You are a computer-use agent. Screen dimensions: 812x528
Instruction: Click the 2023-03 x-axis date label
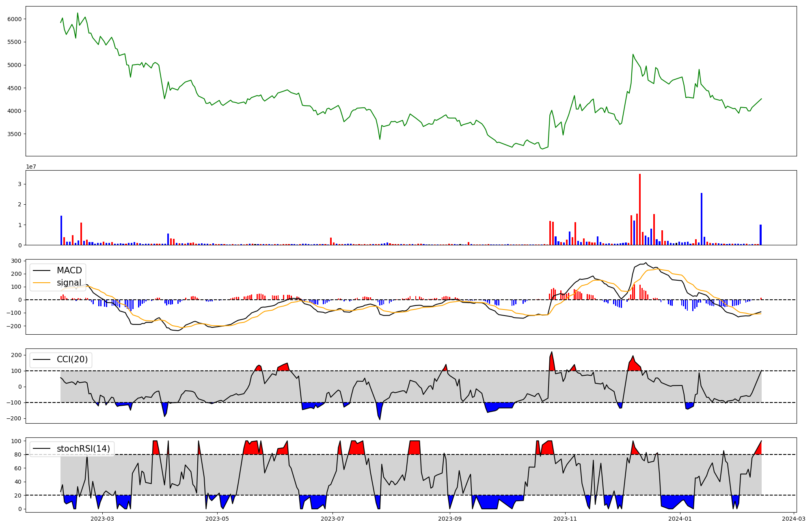click(x=102, y=519)
